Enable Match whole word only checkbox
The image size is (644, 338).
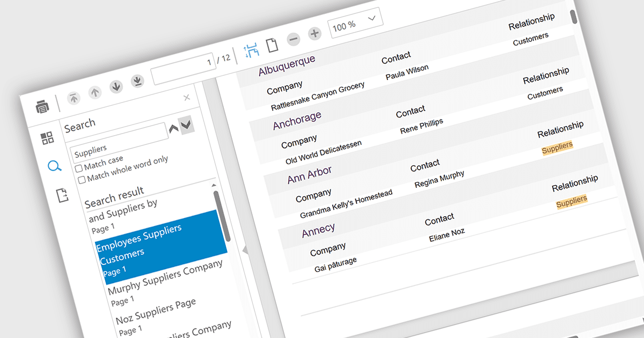[x=82, y=180]
